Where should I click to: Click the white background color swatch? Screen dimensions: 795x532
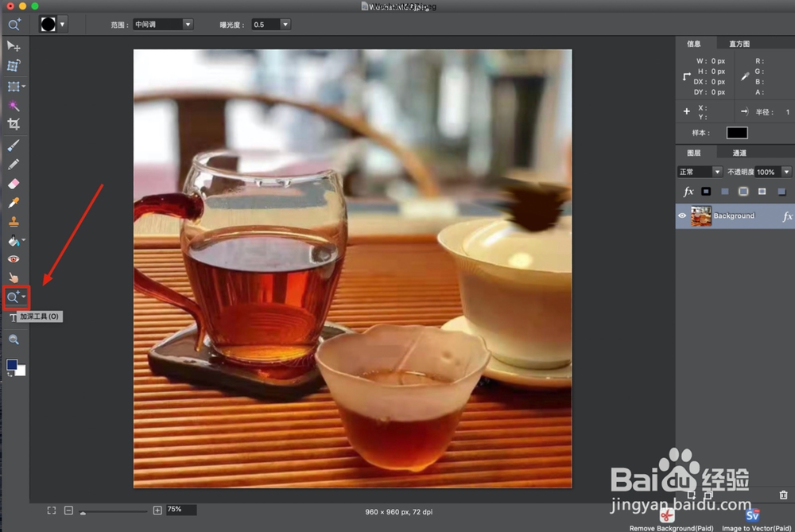tap(21, 371)
